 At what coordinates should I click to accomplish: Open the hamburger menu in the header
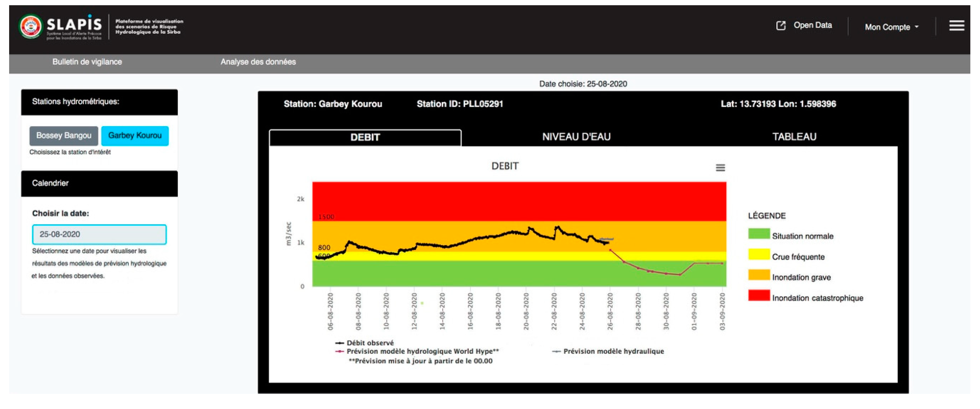[x=956, y=26]
